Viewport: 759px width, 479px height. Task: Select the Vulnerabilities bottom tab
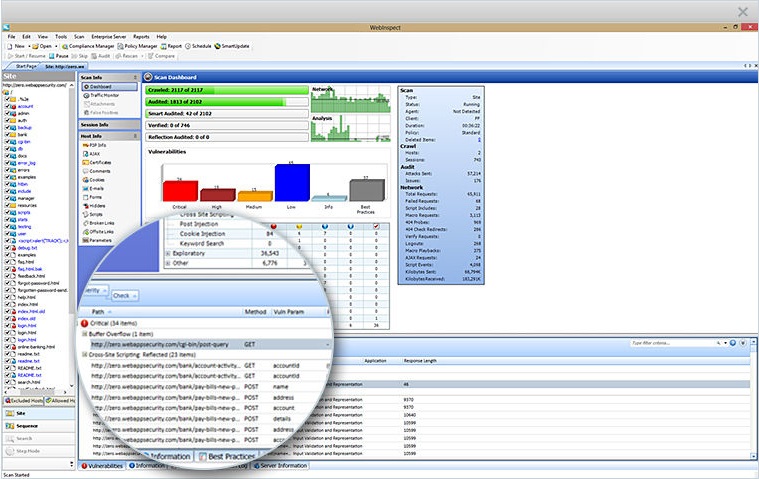coord(102,465)
